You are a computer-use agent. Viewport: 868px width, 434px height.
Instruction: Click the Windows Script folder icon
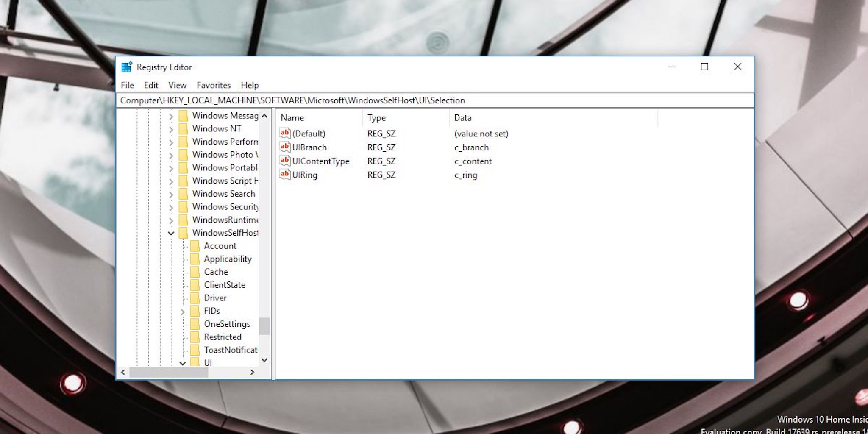click(x=183, y=181)
